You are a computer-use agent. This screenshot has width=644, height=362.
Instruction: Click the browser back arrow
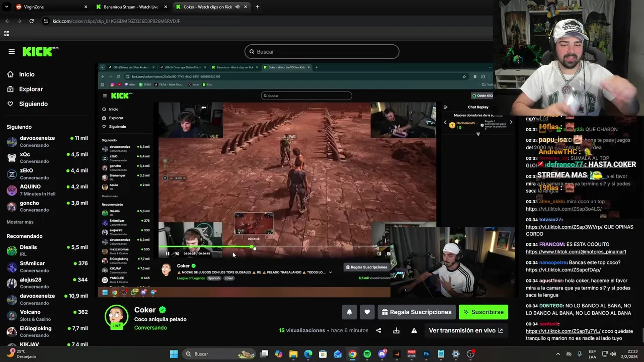tap(7, 21)
